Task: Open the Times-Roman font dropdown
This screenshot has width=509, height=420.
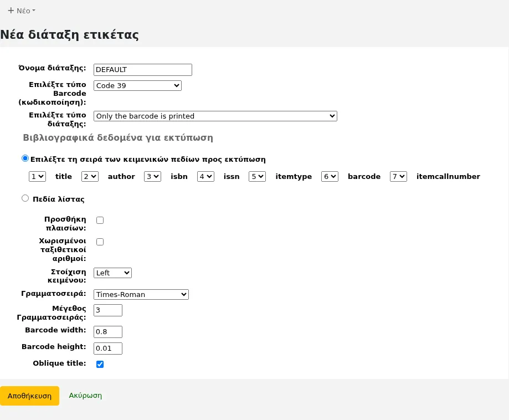Action: [141, 295]
